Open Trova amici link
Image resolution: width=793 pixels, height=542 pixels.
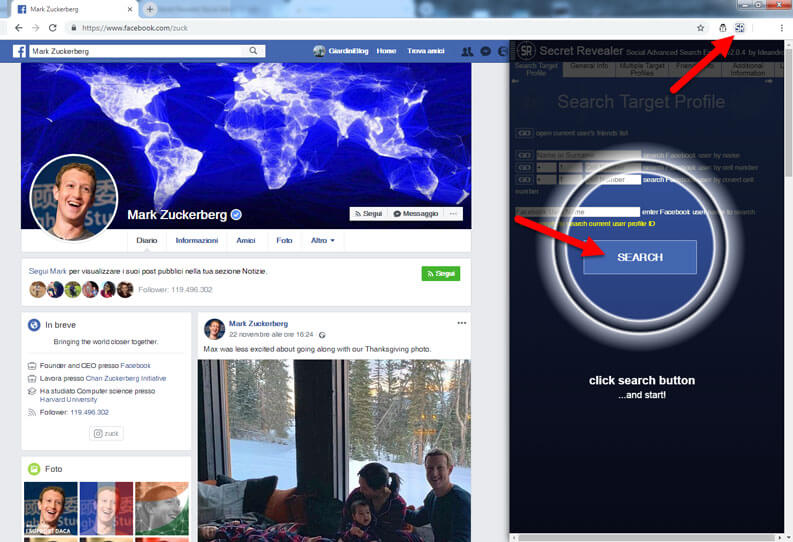[426, 51]
